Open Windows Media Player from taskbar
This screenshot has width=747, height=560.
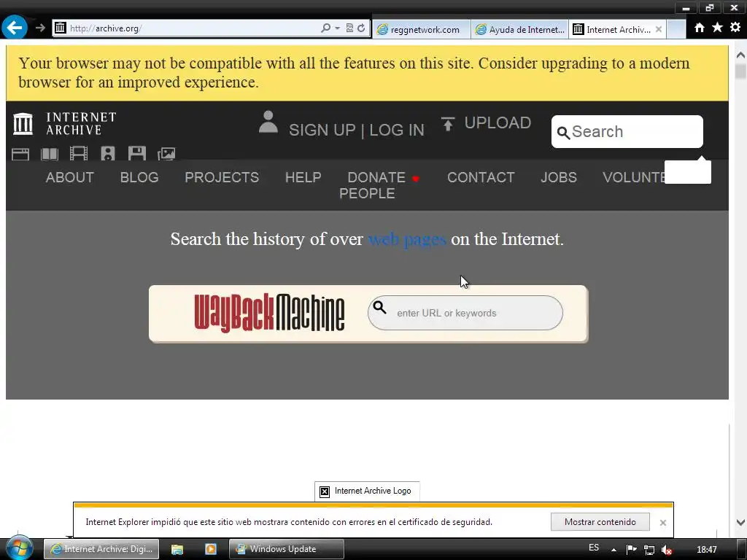[211, 549]
